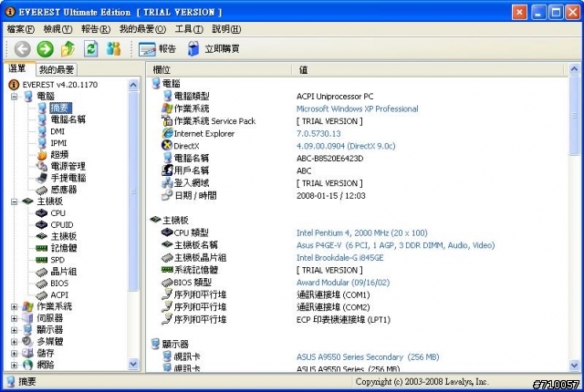
Task: Click the 系統記憶體 row icon
Action: tap(167, 270)
